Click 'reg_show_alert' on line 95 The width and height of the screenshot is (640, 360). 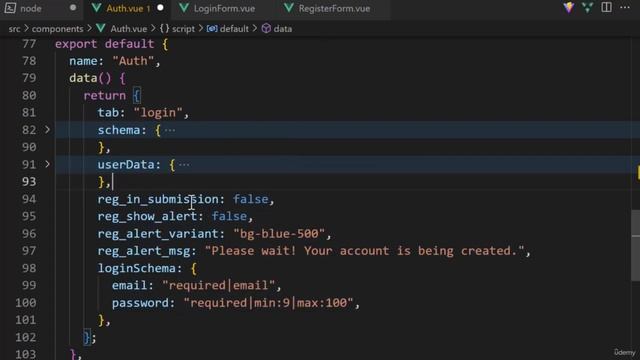[x=147, y=216]
